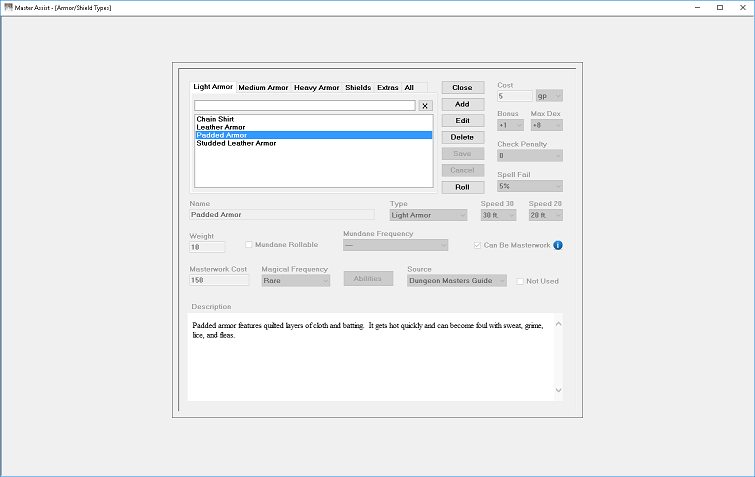Switch to the Medium Armor tab
Viewport: 755px width, 477px height.
pos(263,88)
